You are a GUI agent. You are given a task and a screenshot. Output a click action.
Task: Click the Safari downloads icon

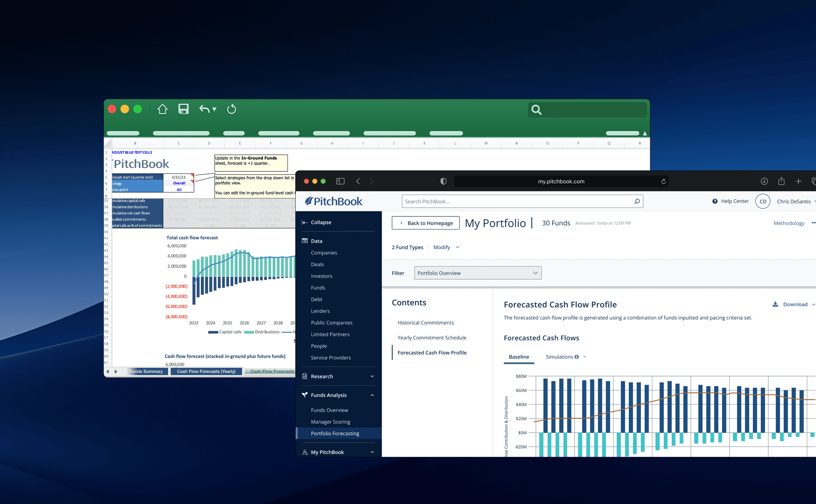pos(764,181)
